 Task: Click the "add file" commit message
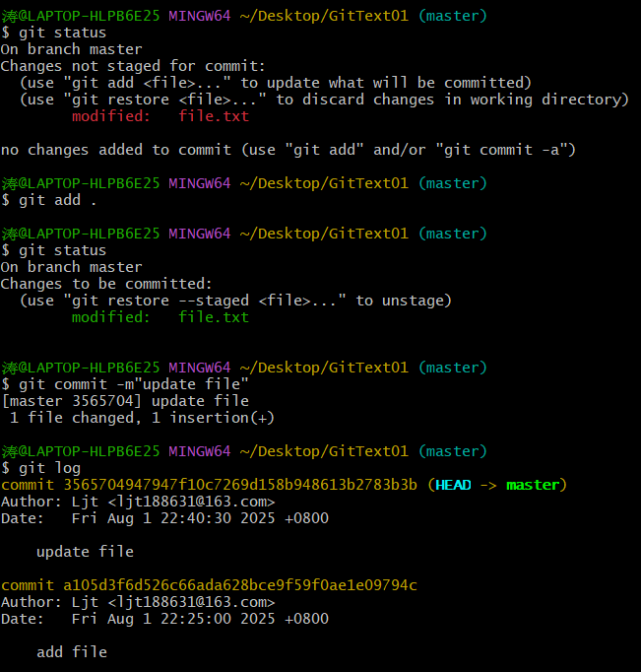[x=72, y=652]
